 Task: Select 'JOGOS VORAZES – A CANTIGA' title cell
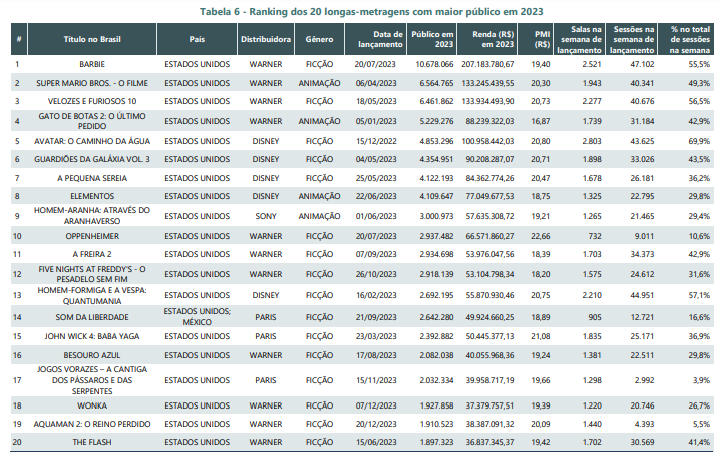tap(92, 380)
